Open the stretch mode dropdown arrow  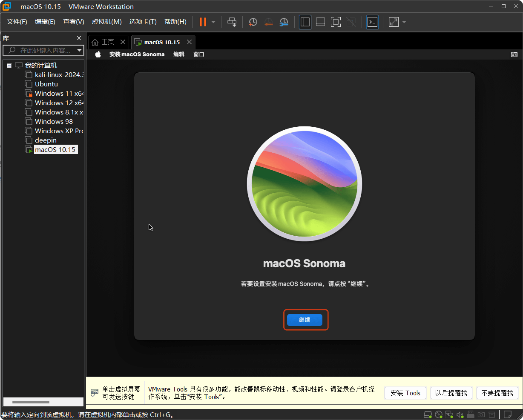404,22
